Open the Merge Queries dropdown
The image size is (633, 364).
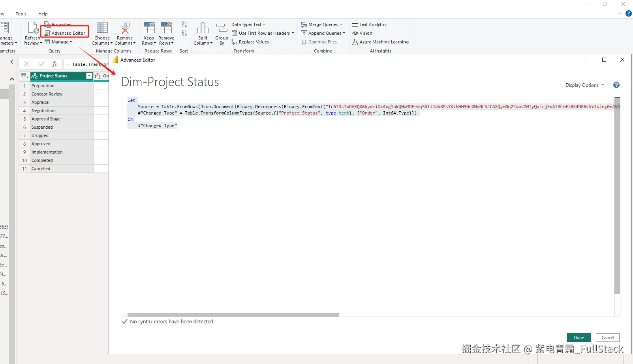(x=321, y=24)
